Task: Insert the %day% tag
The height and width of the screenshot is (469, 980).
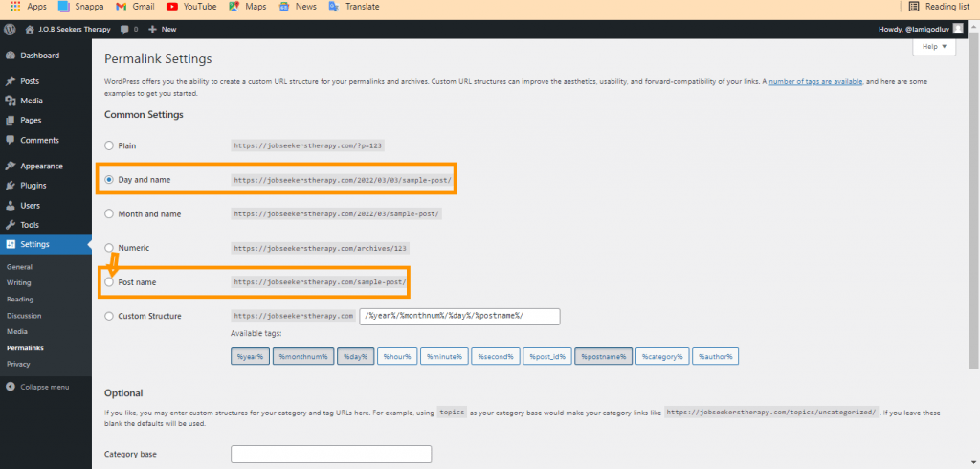Action: [356, 356]
